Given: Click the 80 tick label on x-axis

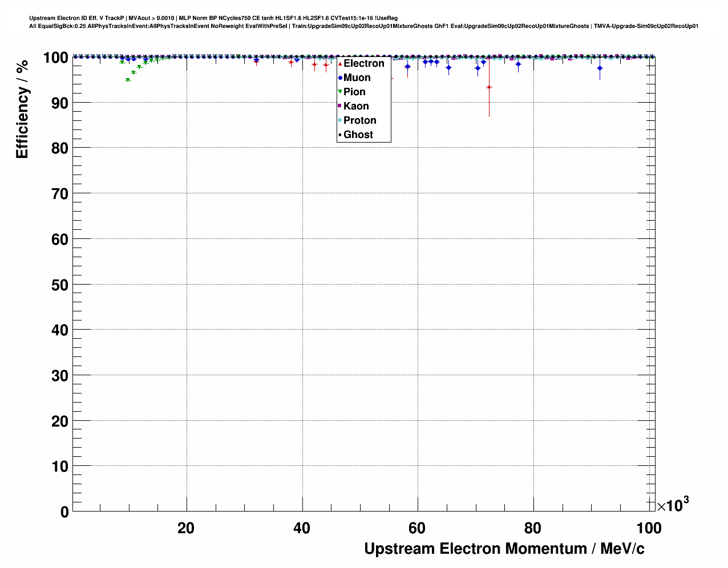Looking at the screenshot, I should [x=533, y=529].
